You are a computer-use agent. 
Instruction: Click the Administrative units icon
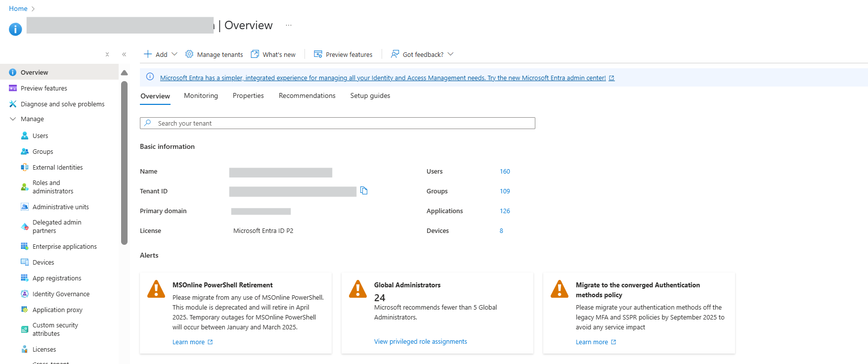pyautogui.click(x=25, y=207)
